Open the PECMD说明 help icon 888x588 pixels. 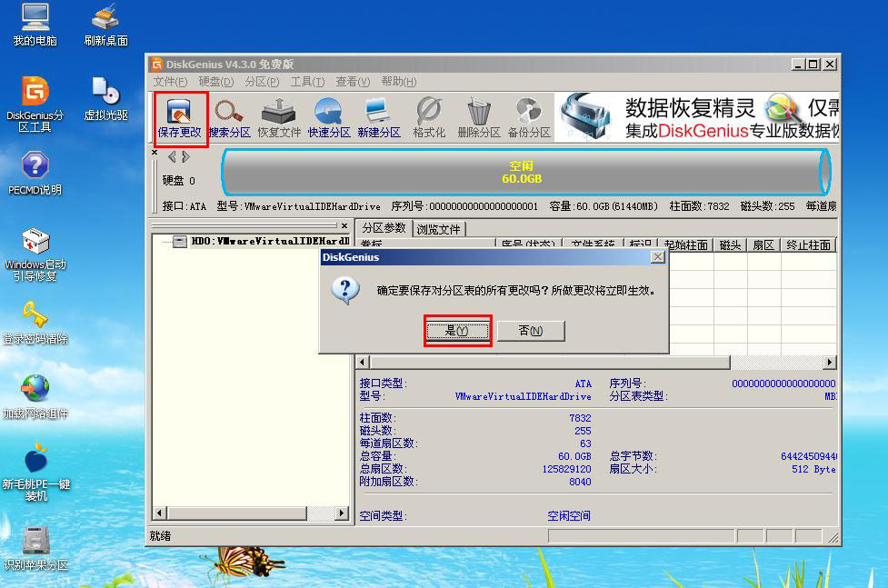click(35, 174)
